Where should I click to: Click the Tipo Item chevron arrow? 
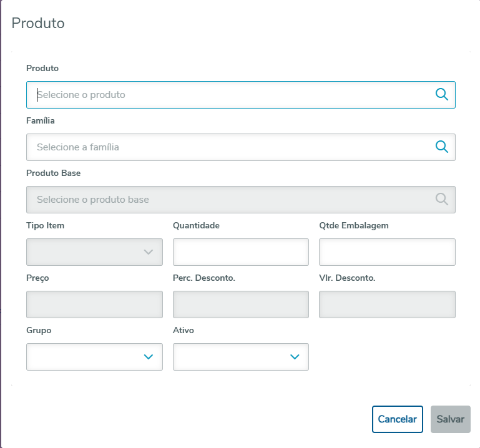coord(149,252)
